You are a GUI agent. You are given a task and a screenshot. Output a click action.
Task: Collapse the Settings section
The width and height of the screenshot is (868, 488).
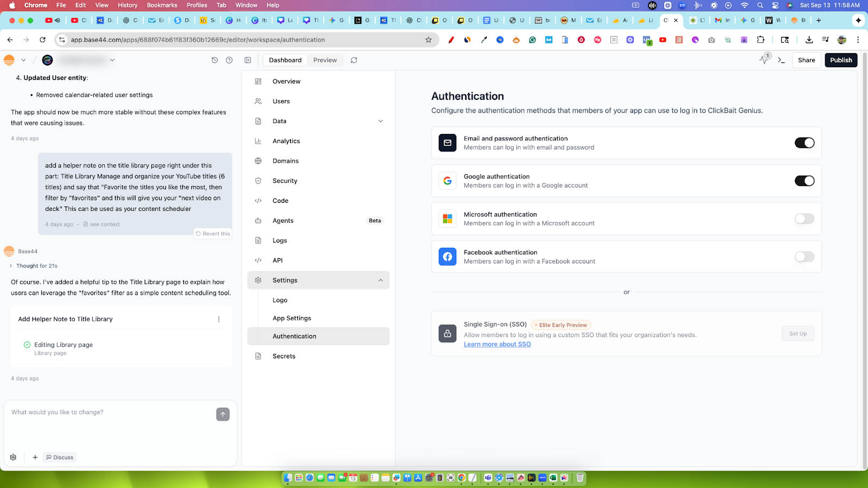(380, 280)
